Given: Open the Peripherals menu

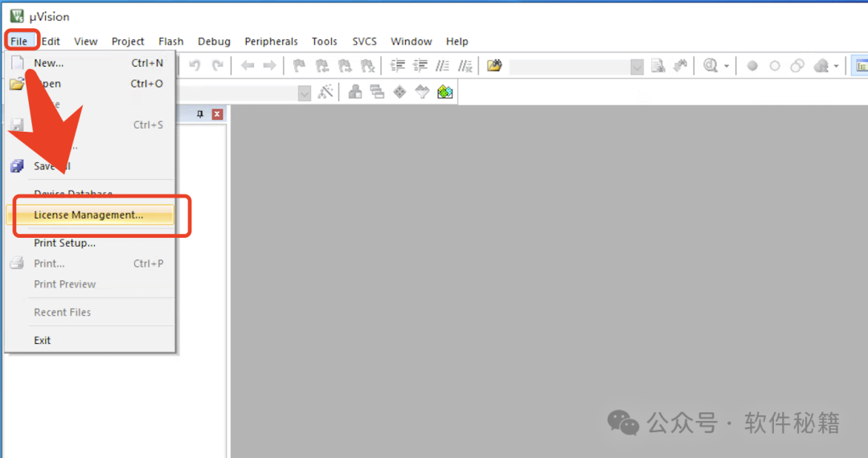Looking at the screenshot, I should pyautogui.click(x=271, y=41).
